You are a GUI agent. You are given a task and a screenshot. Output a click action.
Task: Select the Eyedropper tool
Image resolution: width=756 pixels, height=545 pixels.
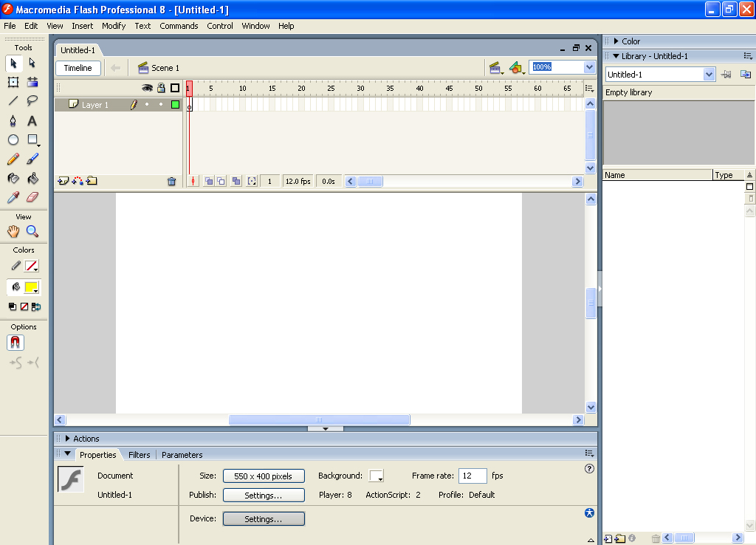coord(13,197)
